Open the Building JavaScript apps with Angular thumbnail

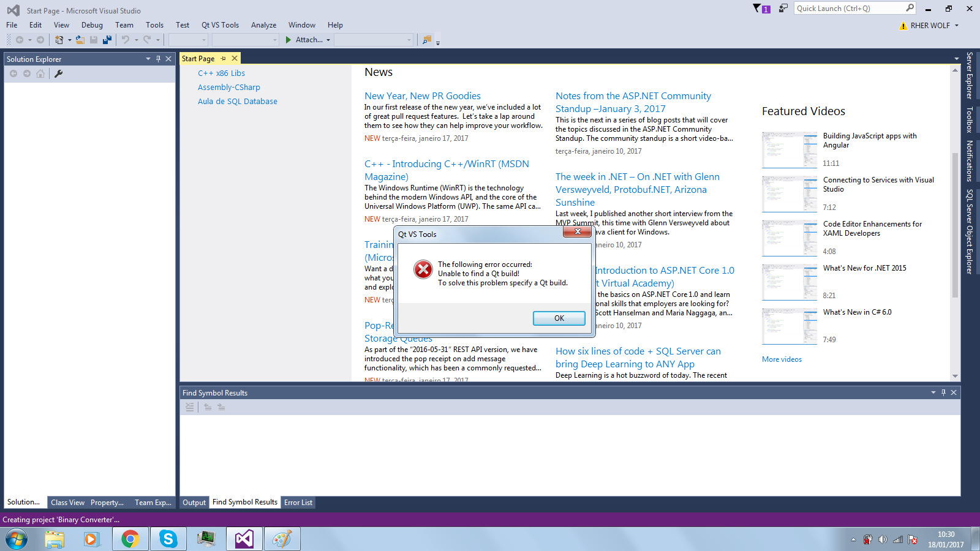(790, 150)
